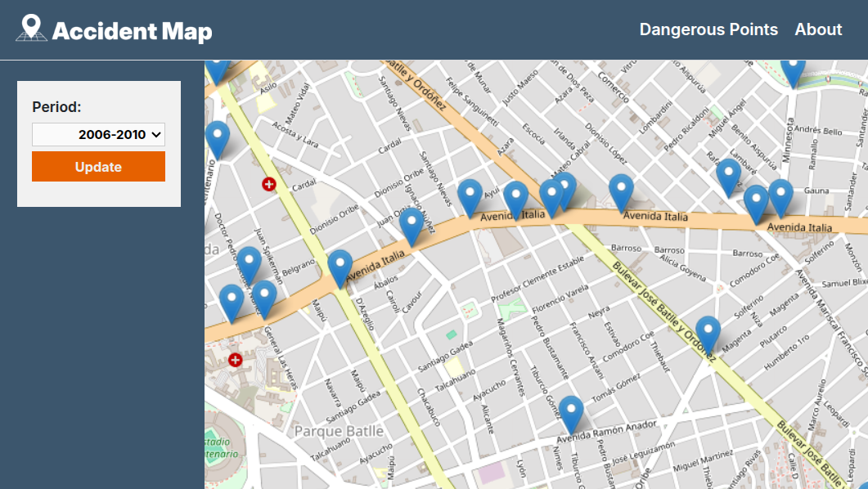The width and height of the screenshot is (868, 489).
Task: Click the 'Period:' label text
Action: (x=56, y=107)
